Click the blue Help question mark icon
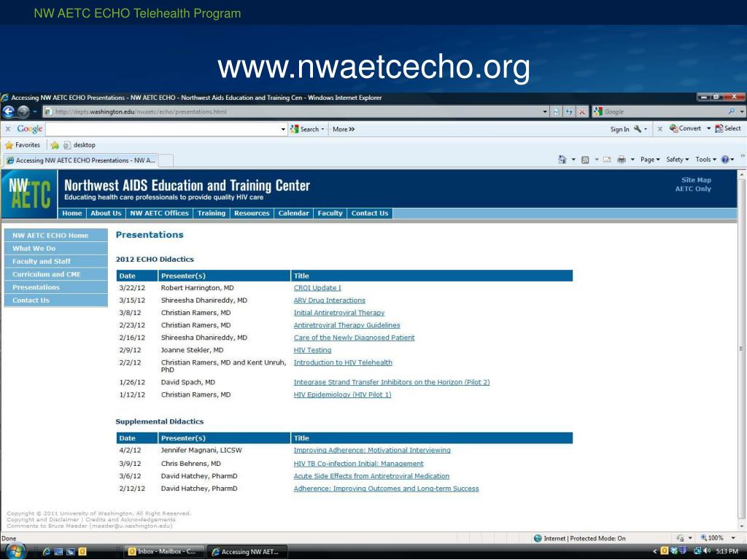Viewport: 747px width, 560px height. [725, 160]
